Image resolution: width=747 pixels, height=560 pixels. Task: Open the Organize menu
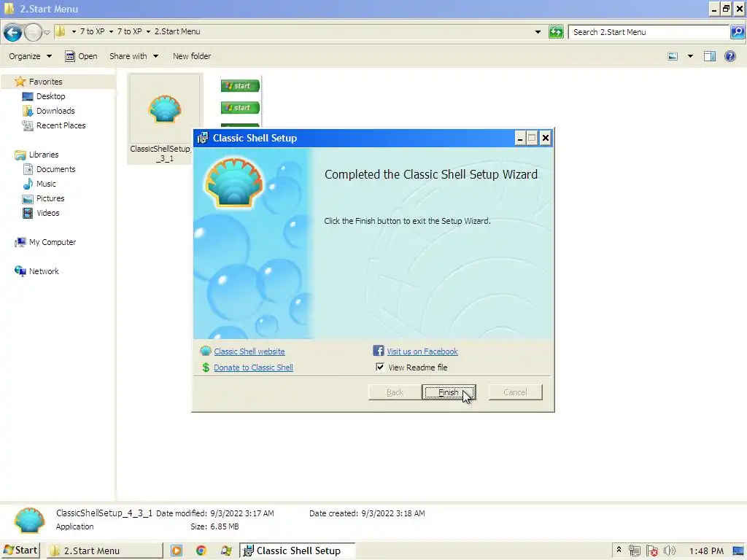pyautogui.click(x=30, y=56)
